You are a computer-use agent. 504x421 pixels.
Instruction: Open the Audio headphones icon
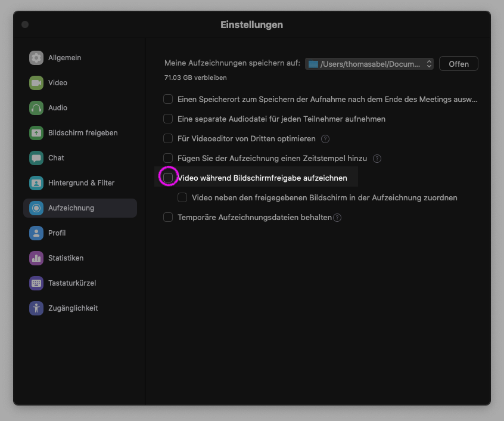[36, 108]
